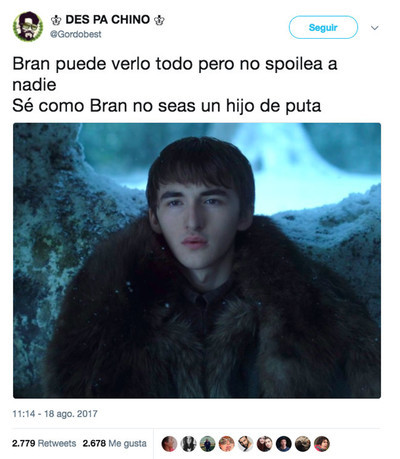This screenshot has height=459, width=400.
Task: Open the Gordobest profile avatar
Action: 28,27
